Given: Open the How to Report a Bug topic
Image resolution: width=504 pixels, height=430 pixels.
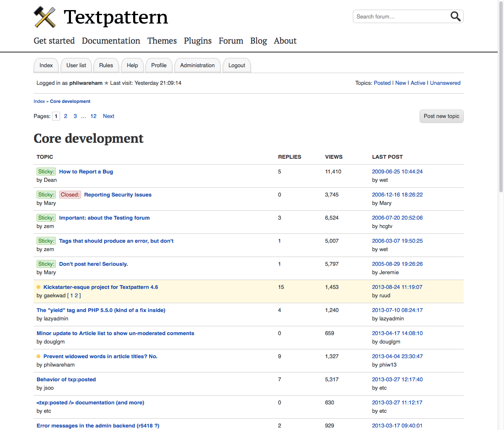Looking at the screenshot, I should (x=86, y=172).
